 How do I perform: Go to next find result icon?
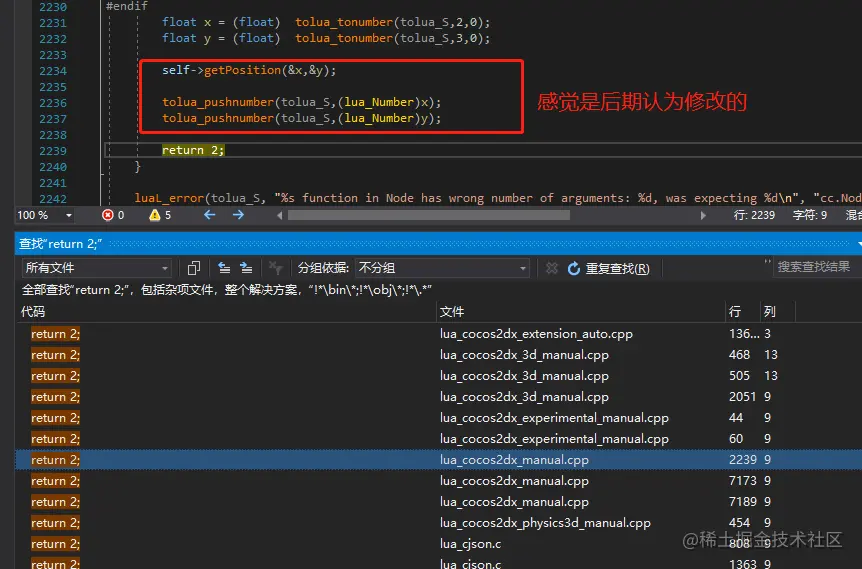pos(246,268)
